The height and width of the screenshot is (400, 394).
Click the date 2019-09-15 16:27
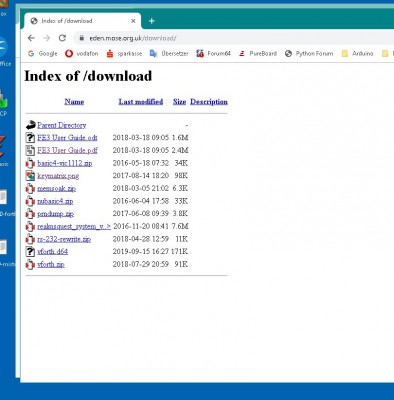point(141,252)
